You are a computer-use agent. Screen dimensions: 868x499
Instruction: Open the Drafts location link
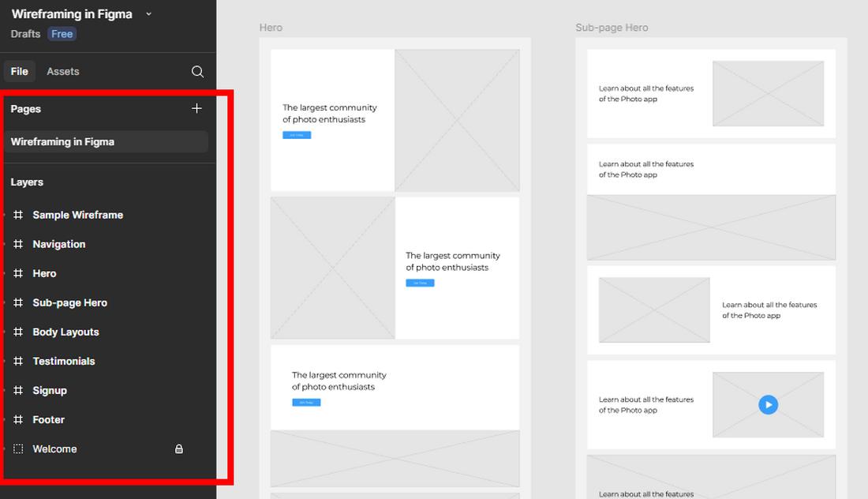point(25,34)
